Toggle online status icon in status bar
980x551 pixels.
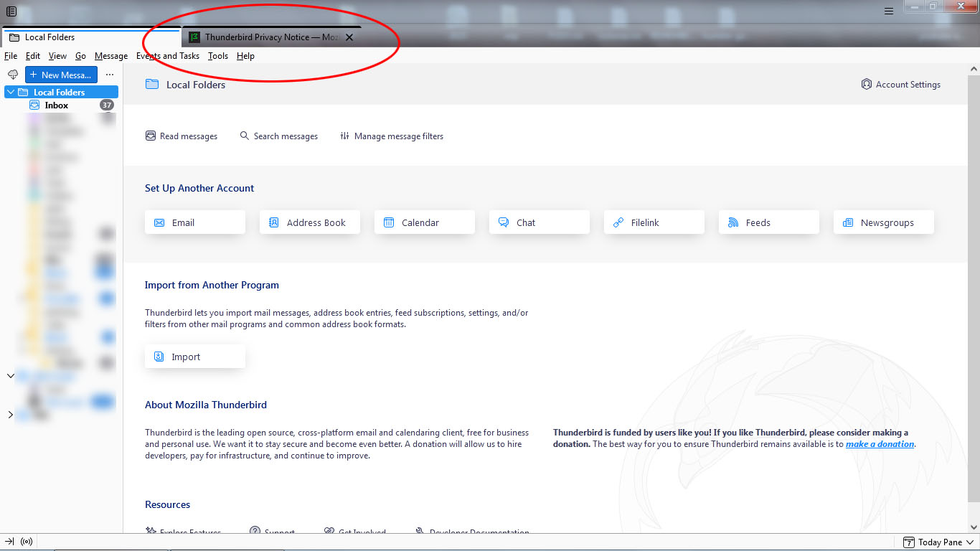tap(27, 542)
